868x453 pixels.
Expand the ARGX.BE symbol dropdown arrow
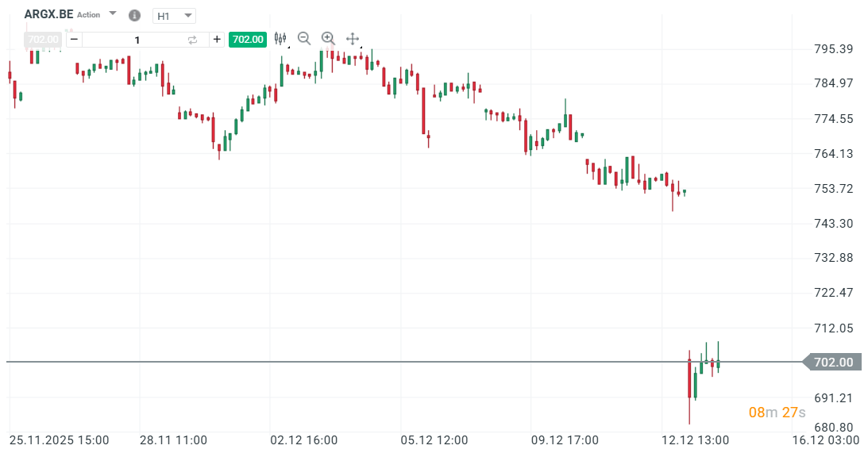pos(113,14)
